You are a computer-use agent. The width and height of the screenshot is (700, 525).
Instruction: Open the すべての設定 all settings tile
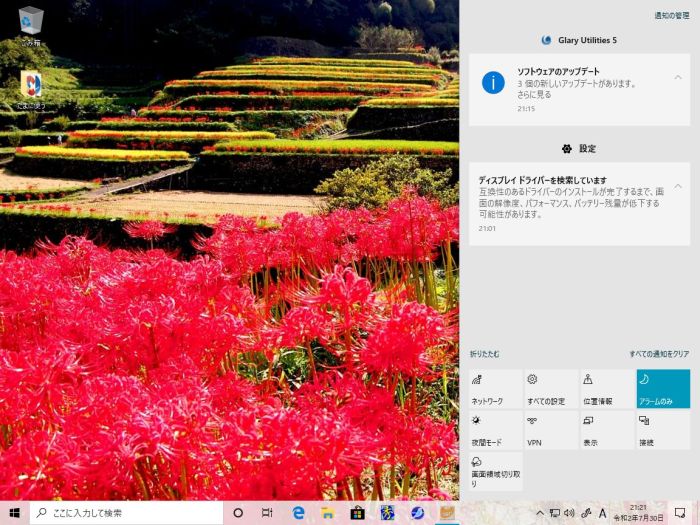[551, 389]
